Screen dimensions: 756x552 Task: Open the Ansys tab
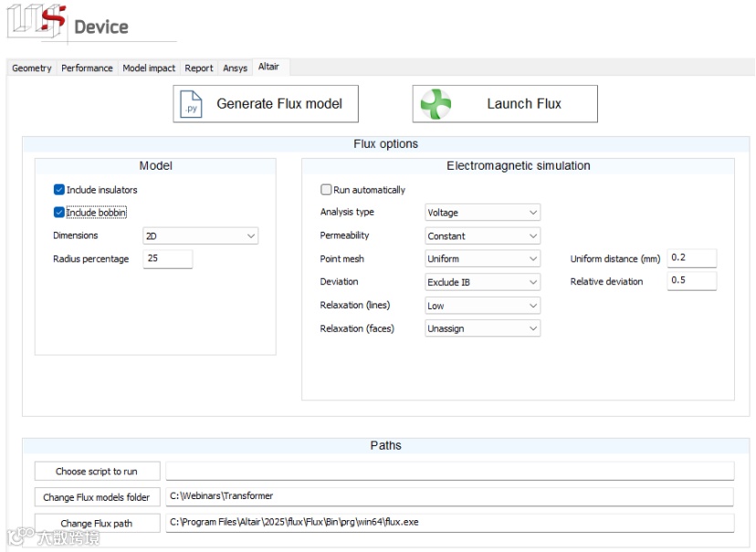(235, 68)
